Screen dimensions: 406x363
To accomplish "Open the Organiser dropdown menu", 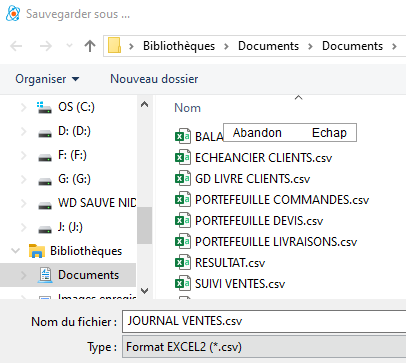I will (47, 79).
